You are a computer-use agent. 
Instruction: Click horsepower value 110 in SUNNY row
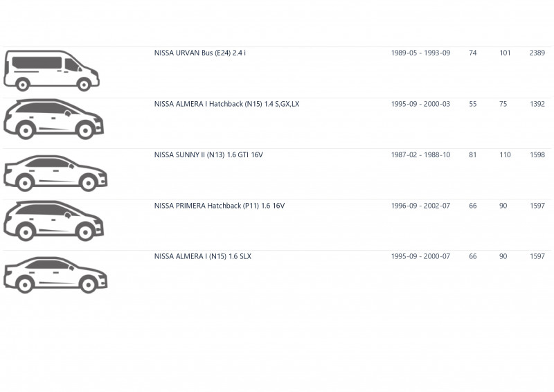click(x=505, y=155)
